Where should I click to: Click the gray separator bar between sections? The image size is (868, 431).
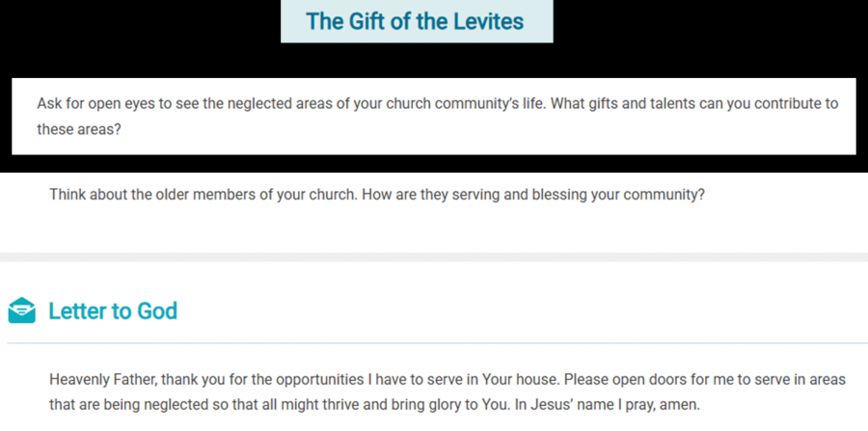[x=434, y=257]
